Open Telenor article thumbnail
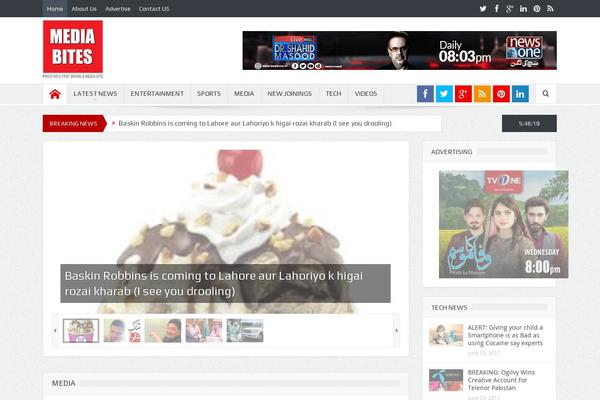The height and width of the screenshot is (400, 600). 446,380
